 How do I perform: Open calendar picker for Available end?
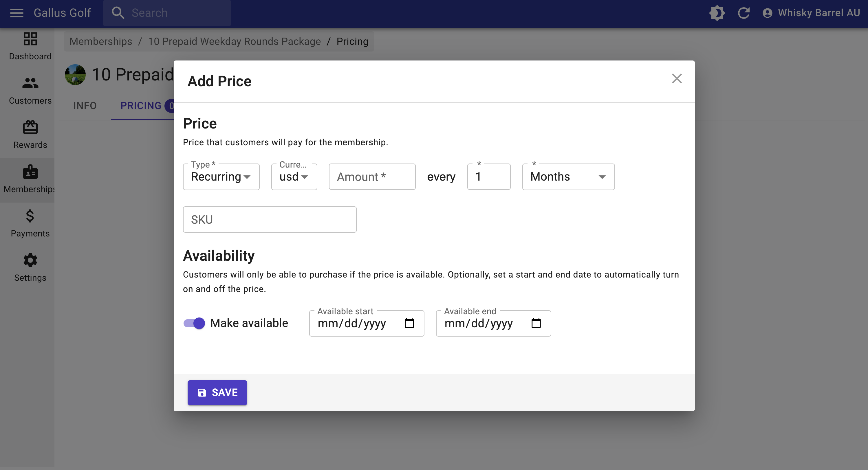(536, 324)
